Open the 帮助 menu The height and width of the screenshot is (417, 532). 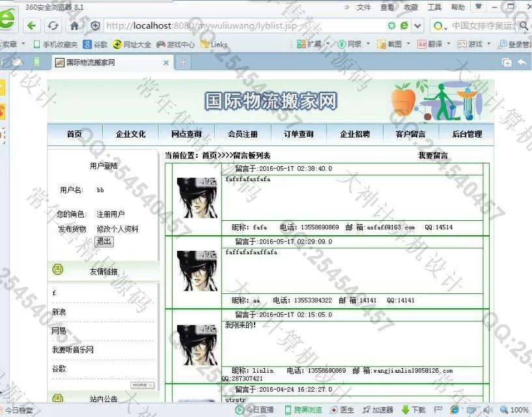(x=458, y=7)
